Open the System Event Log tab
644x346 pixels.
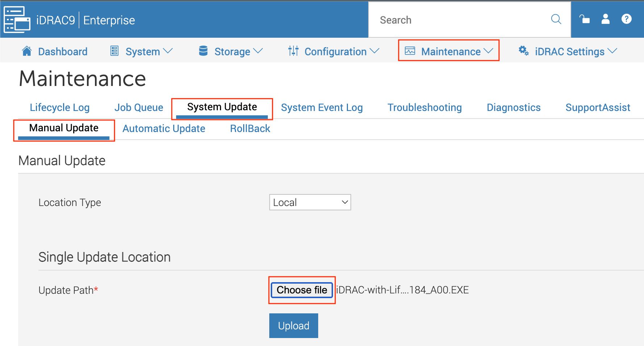point(322,107)
